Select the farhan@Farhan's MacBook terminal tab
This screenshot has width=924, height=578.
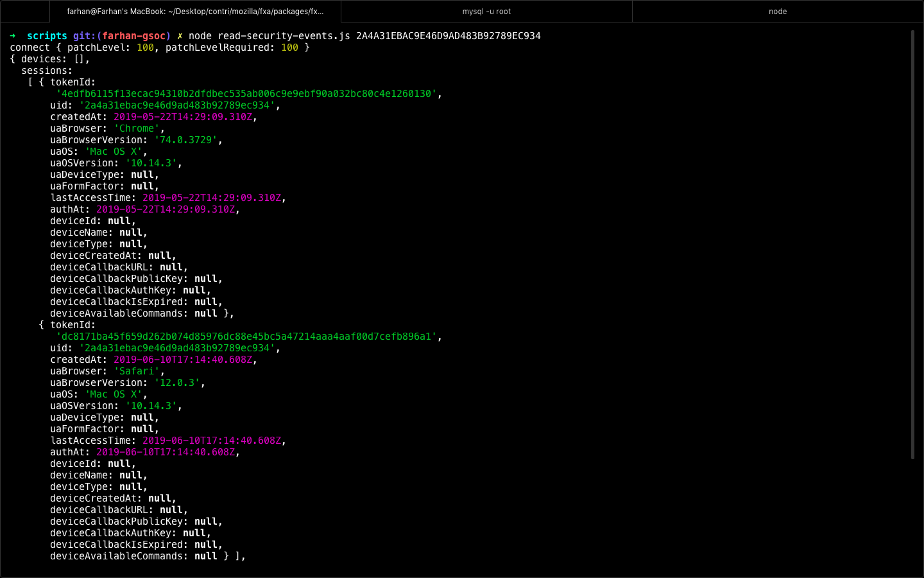point(195,12)
